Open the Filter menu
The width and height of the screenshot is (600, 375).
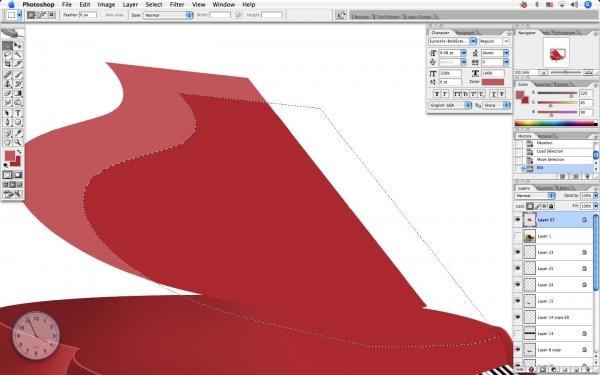point(177,5)
